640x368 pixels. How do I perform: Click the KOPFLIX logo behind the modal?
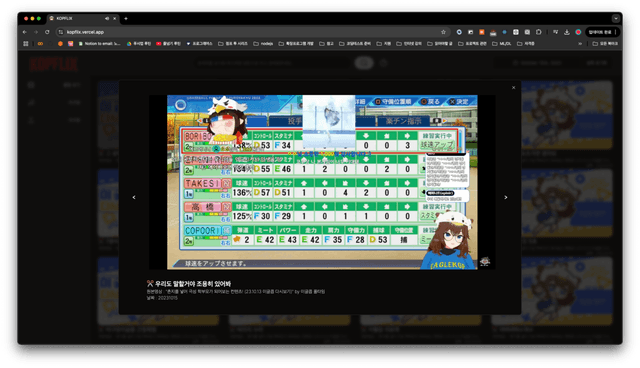pos(53,64)
